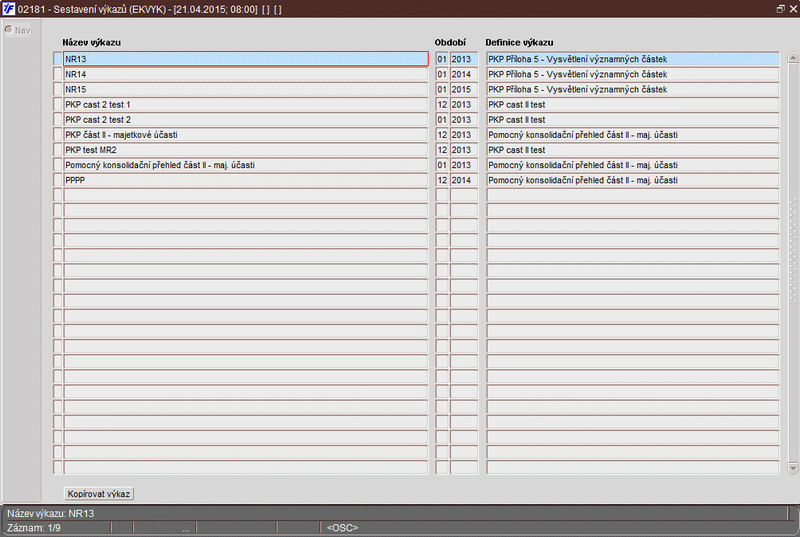Click the definition of the NR14 row
The image size is (800, 537).
pyautogui.click(x=633, y=74)
